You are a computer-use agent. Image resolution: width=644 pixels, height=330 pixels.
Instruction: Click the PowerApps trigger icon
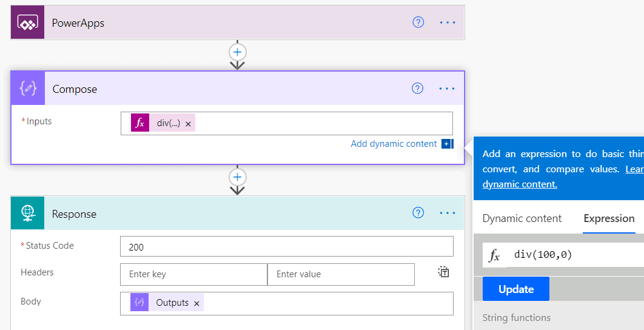tap(27, 23)
